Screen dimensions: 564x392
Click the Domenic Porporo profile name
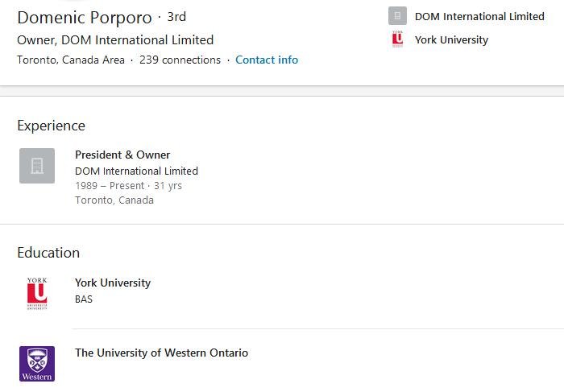point(85,18)
